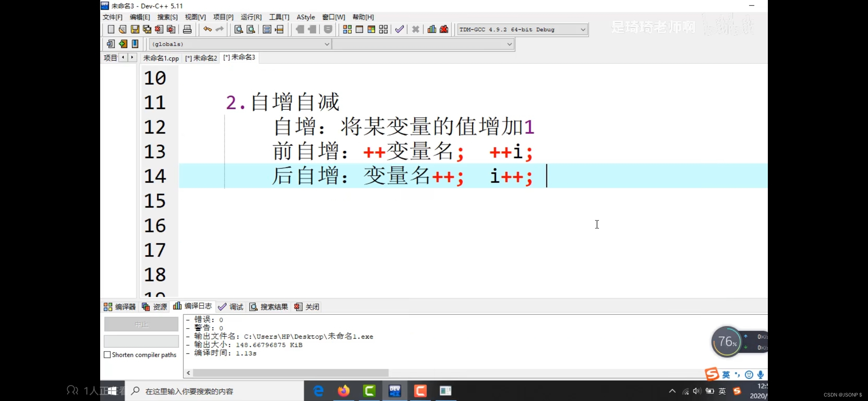Open the 运行[R] menu
The height and width of the screenshot is (401, 868).
click(x=251, y=17)
